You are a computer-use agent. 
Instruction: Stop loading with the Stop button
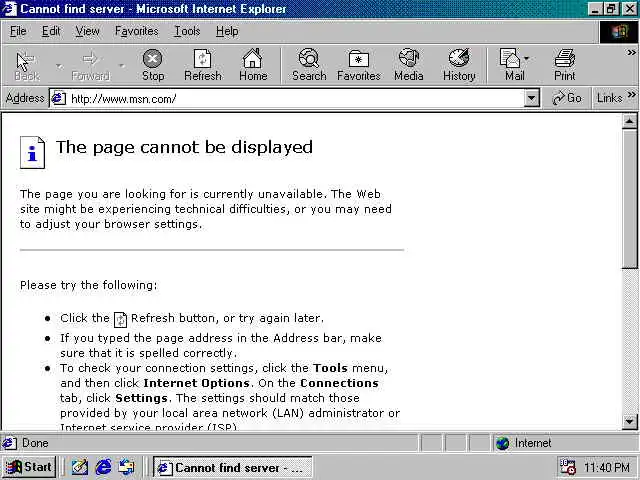tap(153, 65)
